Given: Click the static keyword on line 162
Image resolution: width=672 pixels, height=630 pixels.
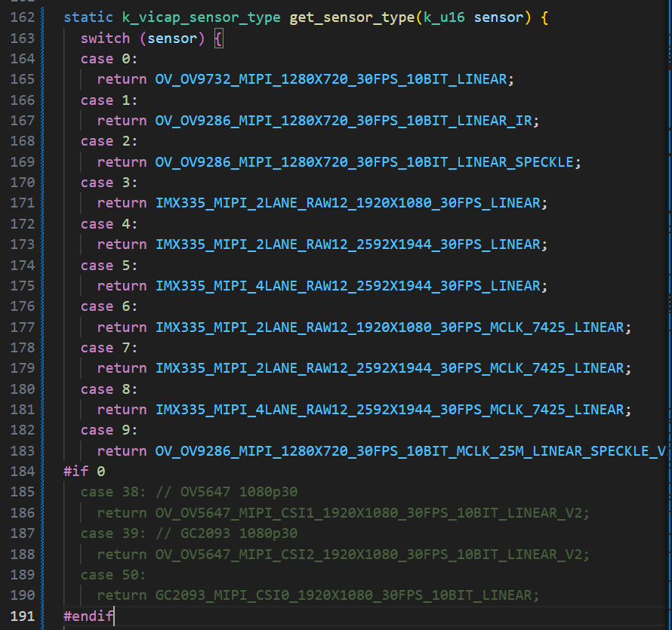Looking at the screenshot, I should (88, 17).
